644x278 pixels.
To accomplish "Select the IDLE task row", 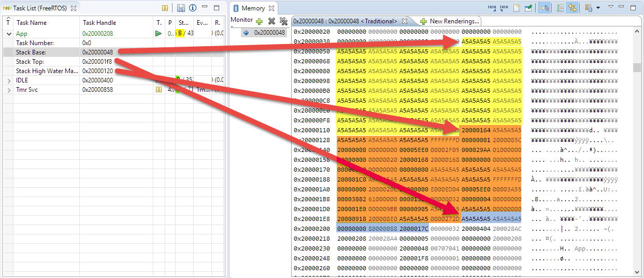I will 113,80.
